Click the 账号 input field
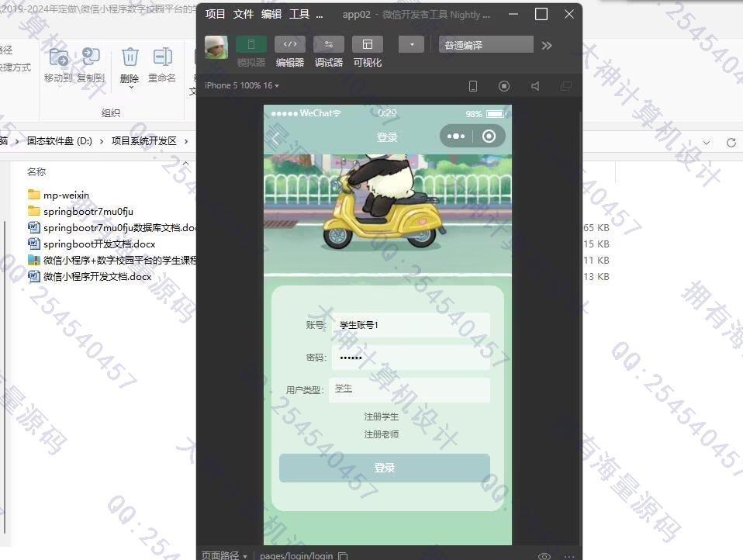The width and height of the screenshot is (743, 560). [x=410, y=325]
